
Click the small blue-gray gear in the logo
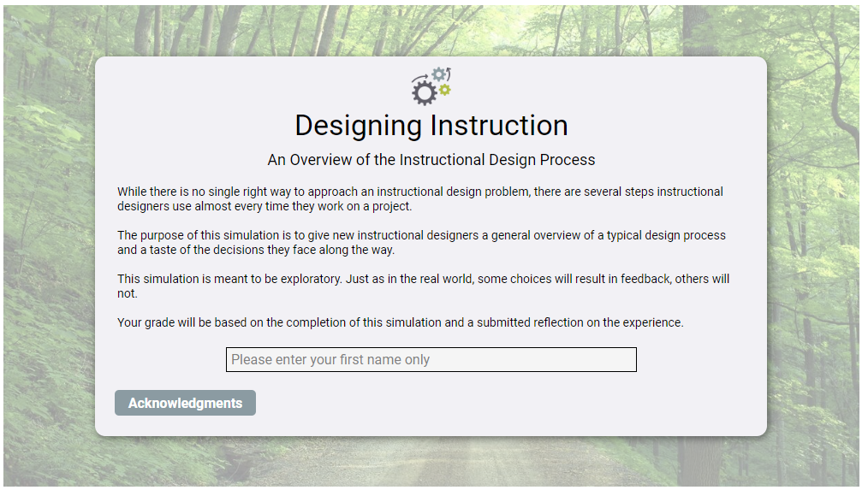438,75
